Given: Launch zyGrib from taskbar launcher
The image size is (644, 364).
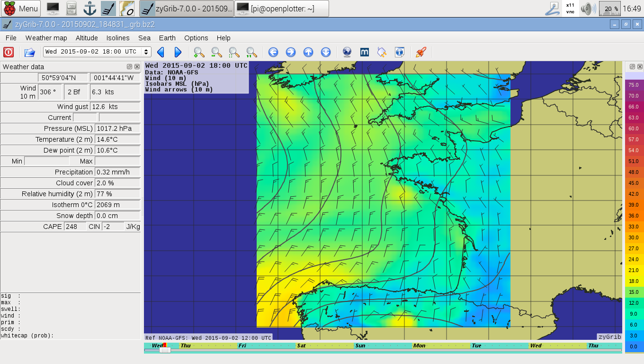Looking at the screenshot, I should 108,9.
